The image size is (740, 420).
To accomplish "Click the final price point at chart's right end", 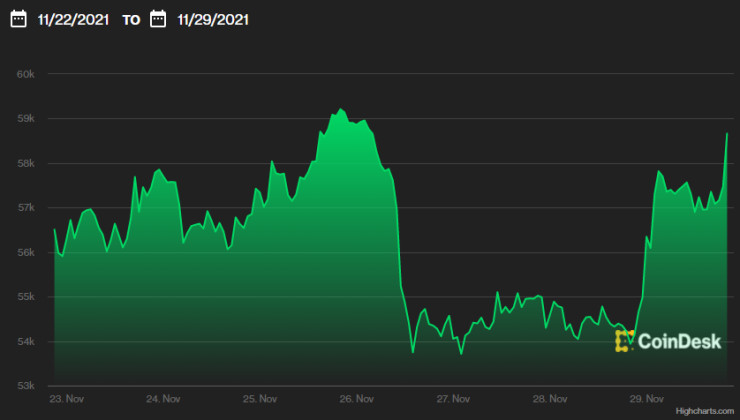I will tap(727, 134).
